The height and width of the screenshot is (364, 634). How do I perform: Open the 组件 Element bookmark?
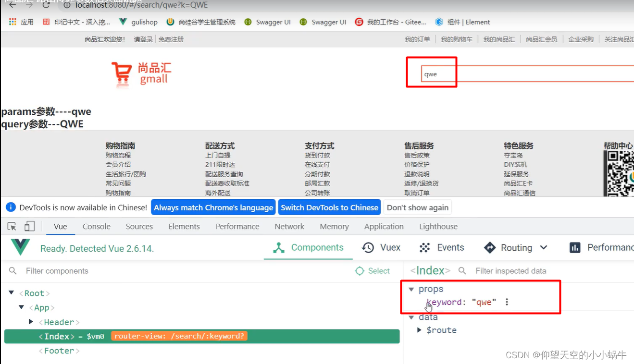pyautogui.click(x=462, y=22)
